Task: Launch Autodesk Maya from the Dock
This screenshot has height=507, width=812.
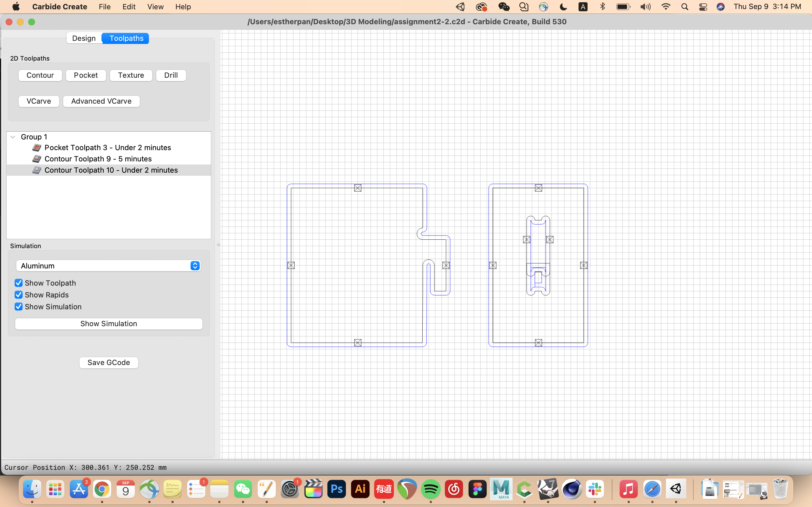Action: click(502, 489)
